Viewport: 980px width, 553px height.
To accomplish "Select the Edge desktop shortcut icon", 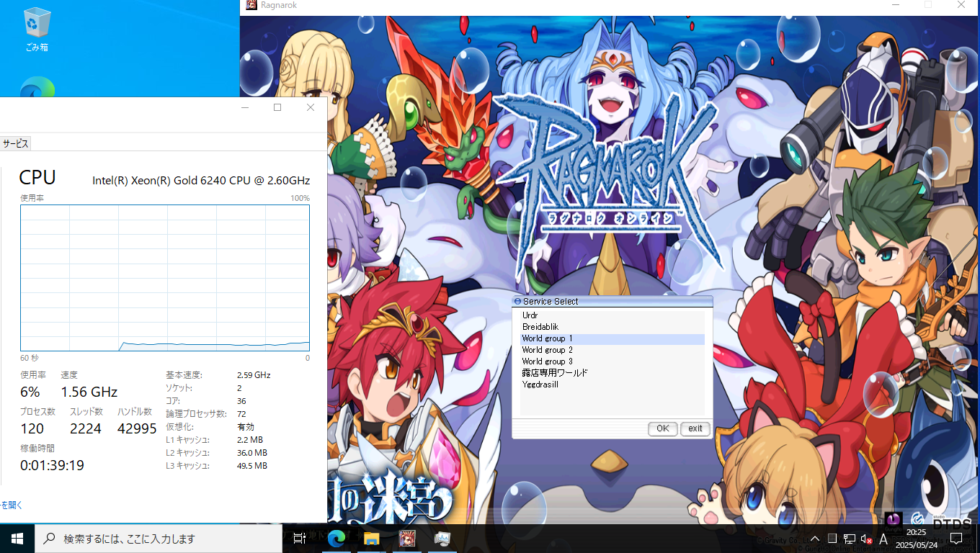I will (x=37, y=87).
